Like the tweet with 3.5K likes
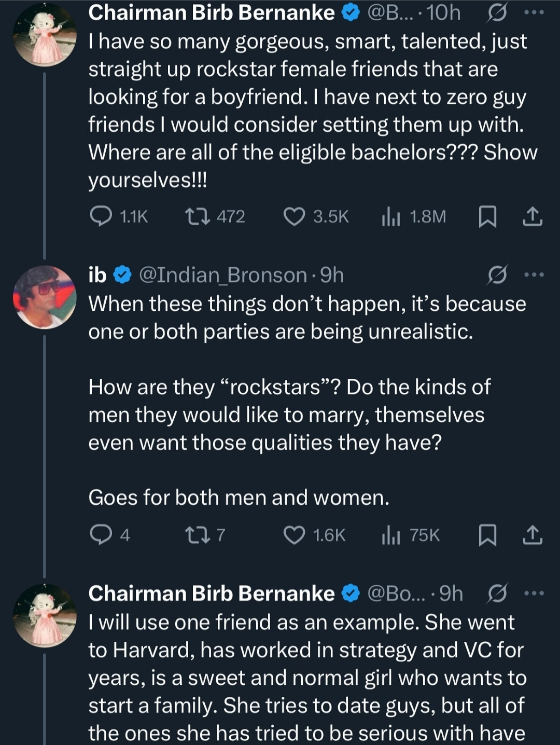This screenshot has height=745, width=560. tap(294, 216)
